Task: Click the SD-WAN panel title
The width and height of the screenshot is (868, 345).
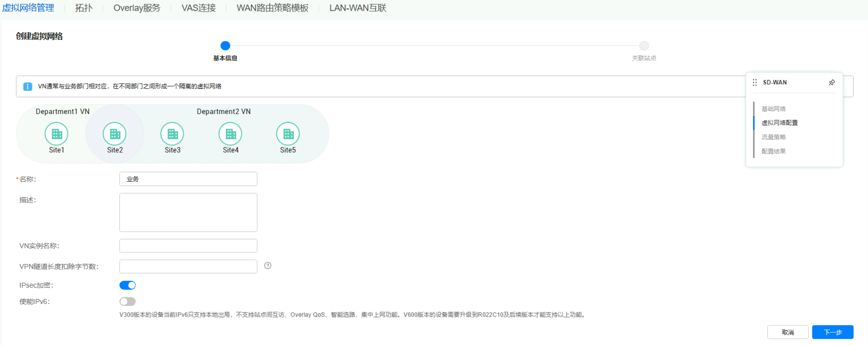Action: pos(775,82)
